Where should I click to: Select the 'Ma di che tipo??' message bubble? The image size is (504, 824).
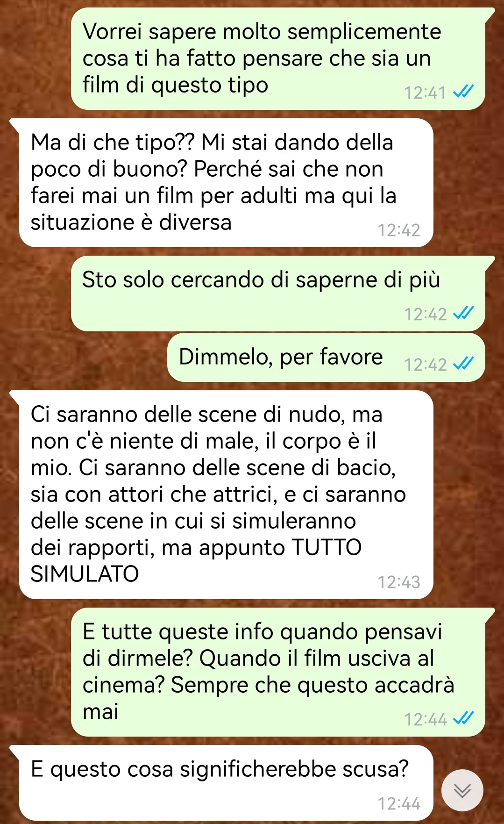point(226,183)
